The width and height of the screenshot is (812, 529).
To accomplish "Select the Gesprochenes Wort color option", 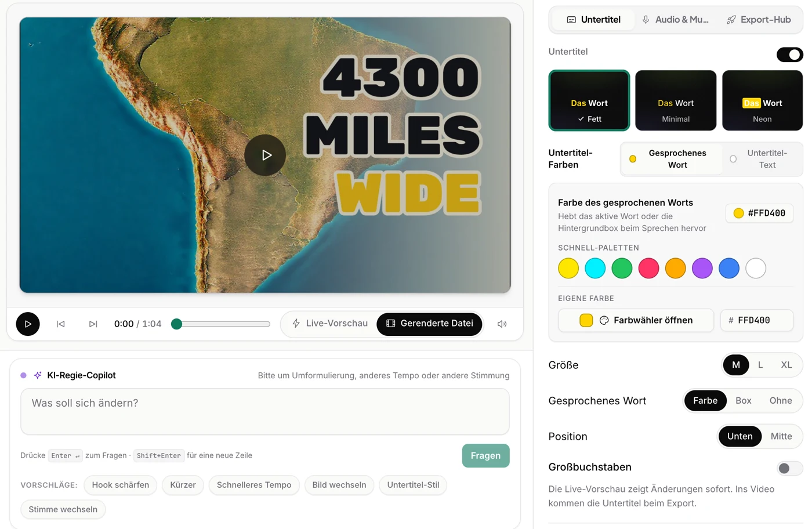I will [x=672, y=159].
